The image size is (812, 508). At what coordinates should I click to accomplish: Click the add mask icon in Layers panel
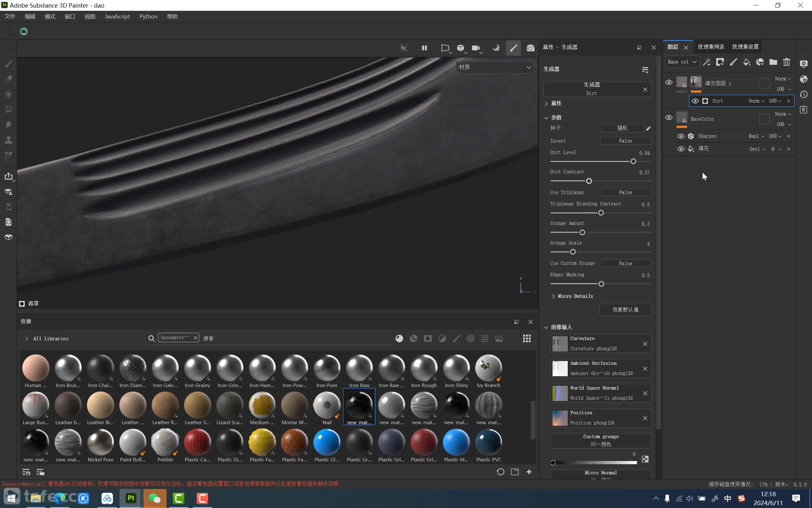[x=720, y=62]
